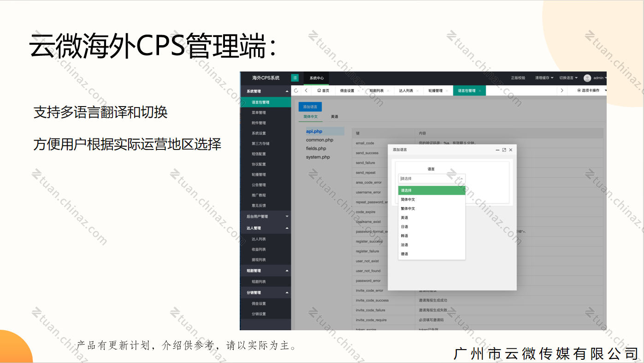
Task: Select the api.php file
Action: pyautogui.click(x=324, y=131)
